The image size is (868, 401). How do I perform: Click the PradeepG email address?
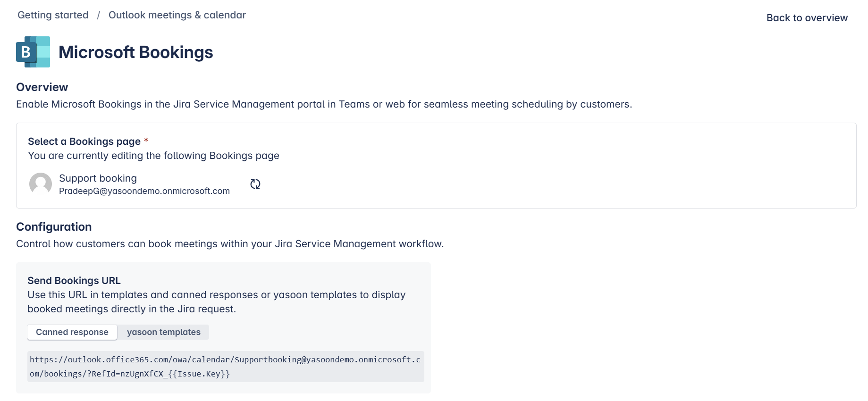coord(144,191)
